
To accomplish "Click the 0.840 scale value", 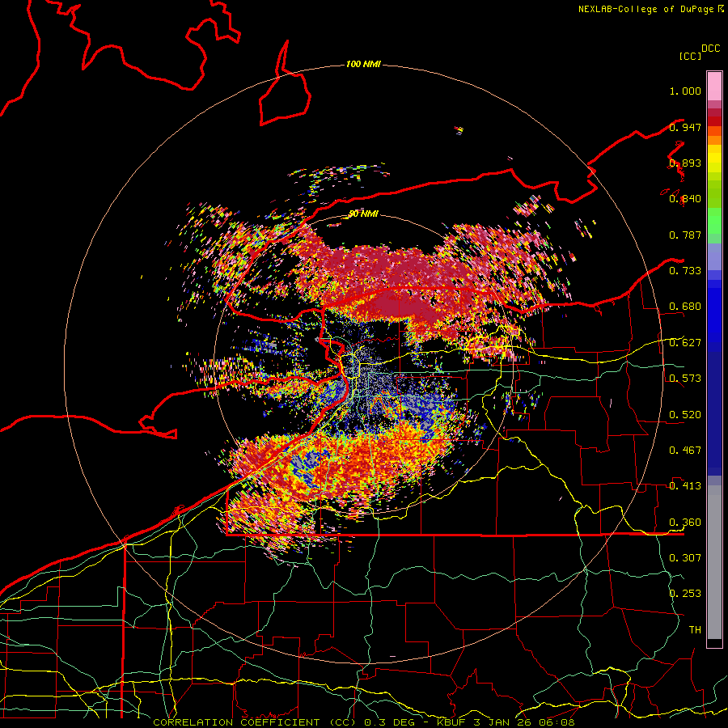I will click(685, 199).
